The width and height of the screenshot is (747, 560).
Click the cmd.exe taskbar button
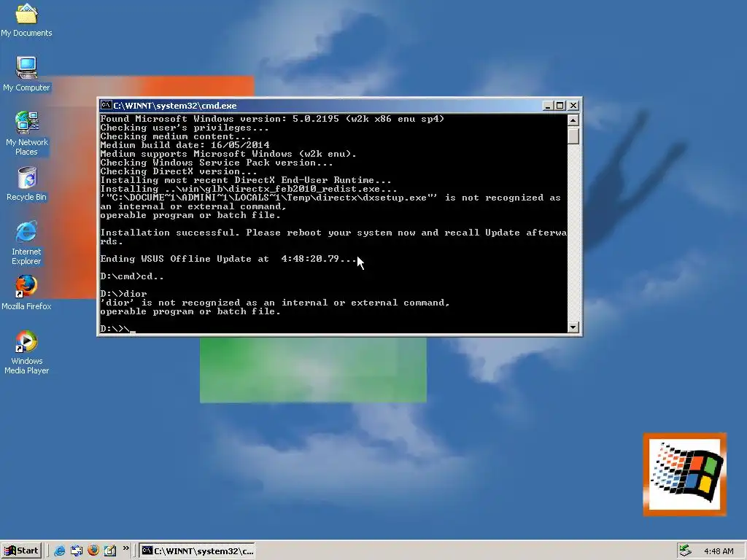pyautogui.click(x=197, y=551)
